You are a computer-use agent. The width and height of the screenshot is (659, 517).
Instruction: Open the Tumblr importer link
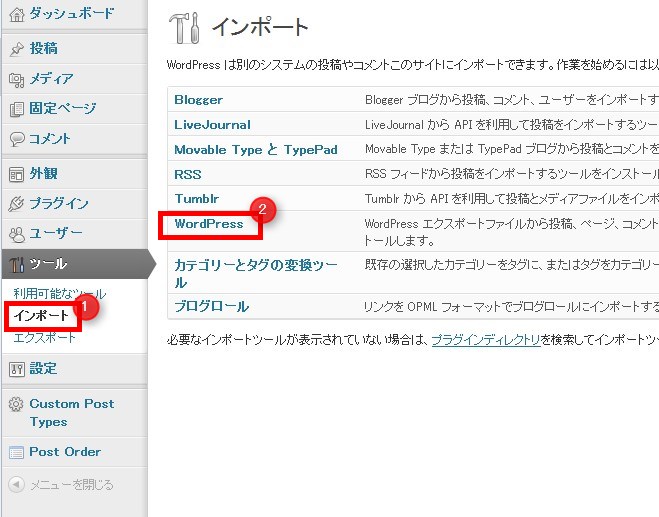tap(197, 198)
